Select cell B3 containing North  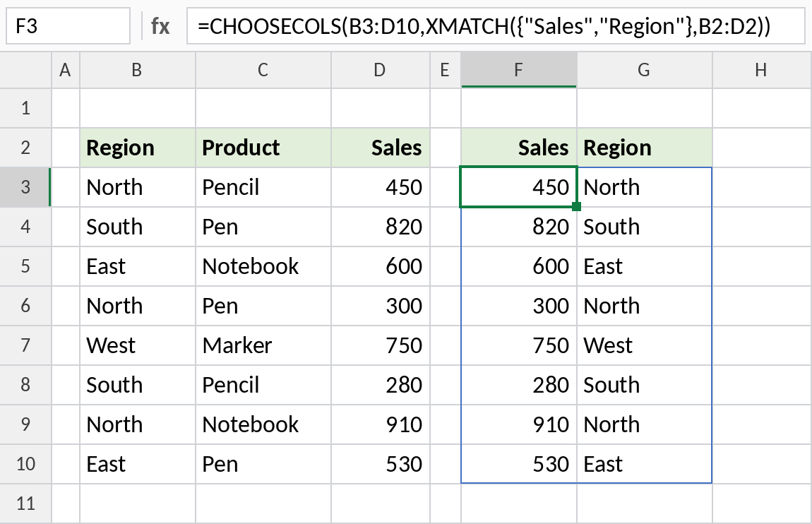click(137, 187)
